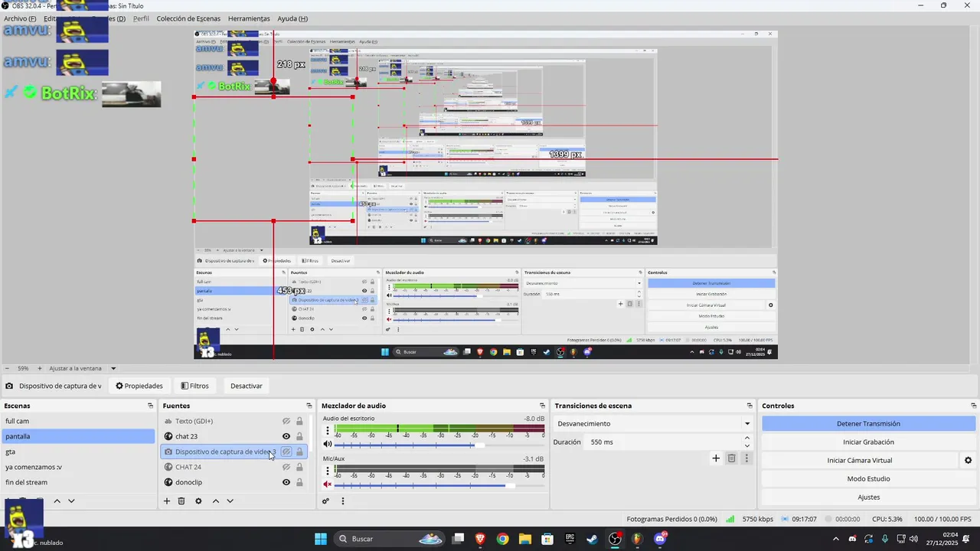Select the full cam scene
The height and width of the screenshot is (551, 980).
(x=77, y=421)
